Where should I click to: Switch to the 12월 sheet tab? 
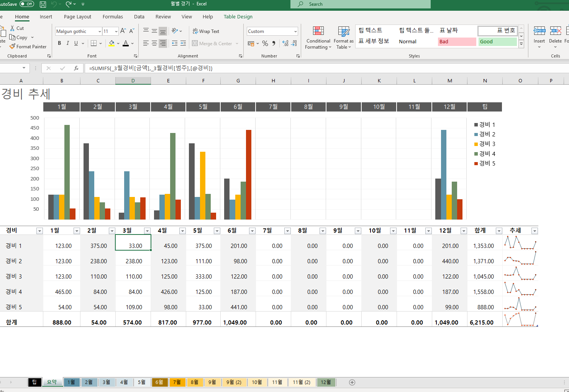(x=326, y=382)
